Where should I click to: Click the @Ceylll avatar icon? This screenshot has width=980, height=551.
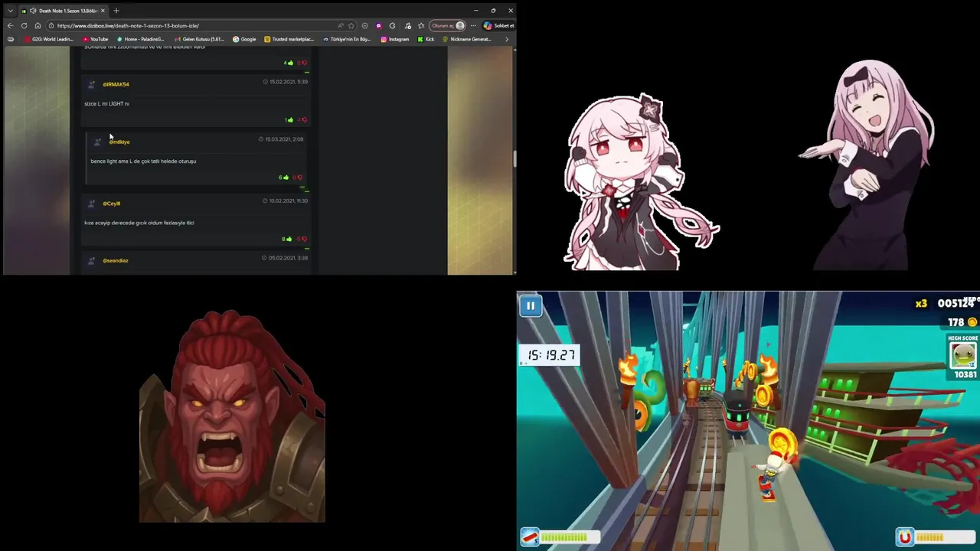pos(91,204)
